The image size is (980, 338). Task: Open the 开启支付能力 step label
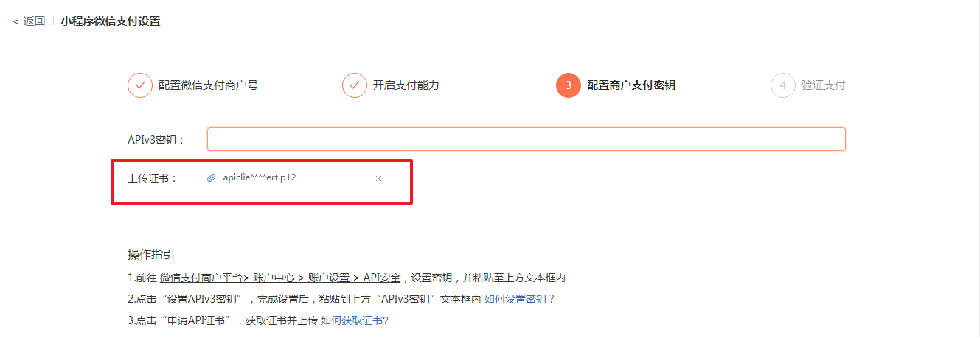pyautogui.click(x=406, y=85)
